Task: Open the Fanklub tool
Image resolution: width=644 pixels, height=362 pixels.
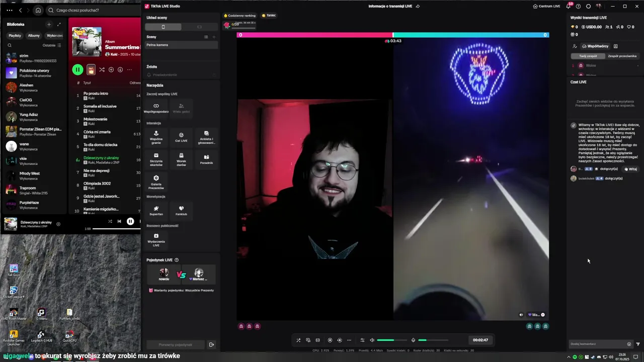Action: click(x=181, y=211)
